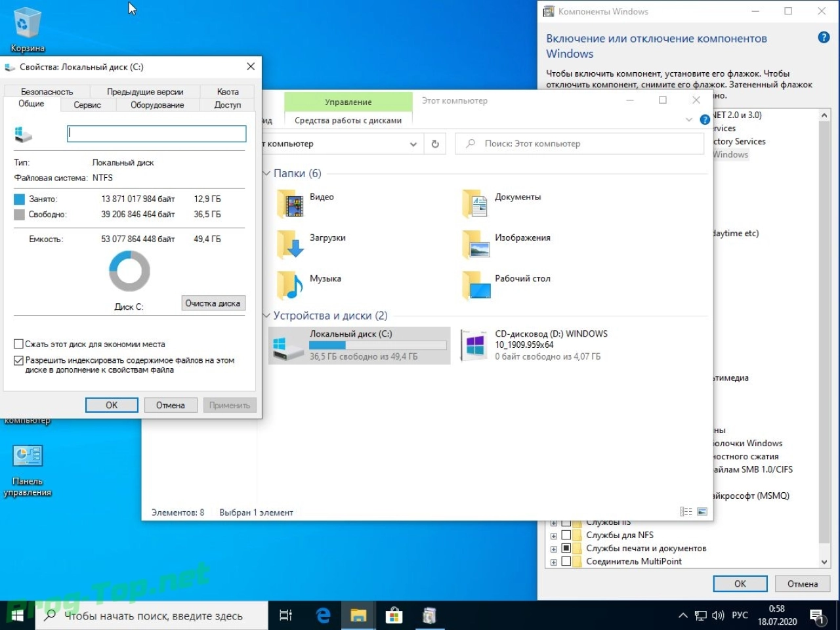The height and width of the screenshot is (630, 840).
Task: Switch to the Оборудование tab
Action: pos(157,105)
